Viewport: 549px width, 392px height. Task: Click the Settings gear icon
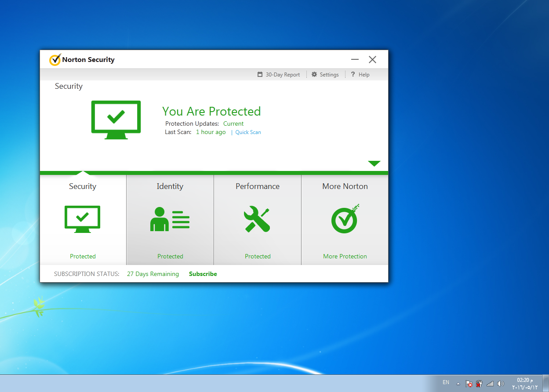click(314, 75)
